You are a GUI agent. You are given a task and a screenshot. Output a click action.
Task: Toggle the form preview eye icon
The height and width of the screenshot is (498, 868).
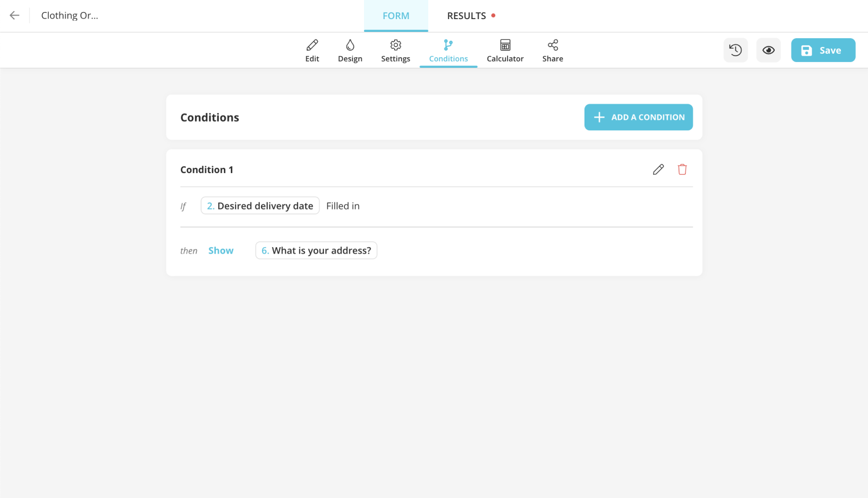[x=768, y=50]
